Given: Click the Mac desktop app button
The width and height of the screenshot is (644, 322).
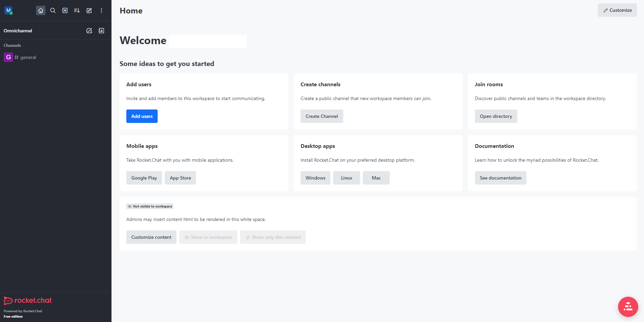Looking at the screenshot, I should (376, 178).
